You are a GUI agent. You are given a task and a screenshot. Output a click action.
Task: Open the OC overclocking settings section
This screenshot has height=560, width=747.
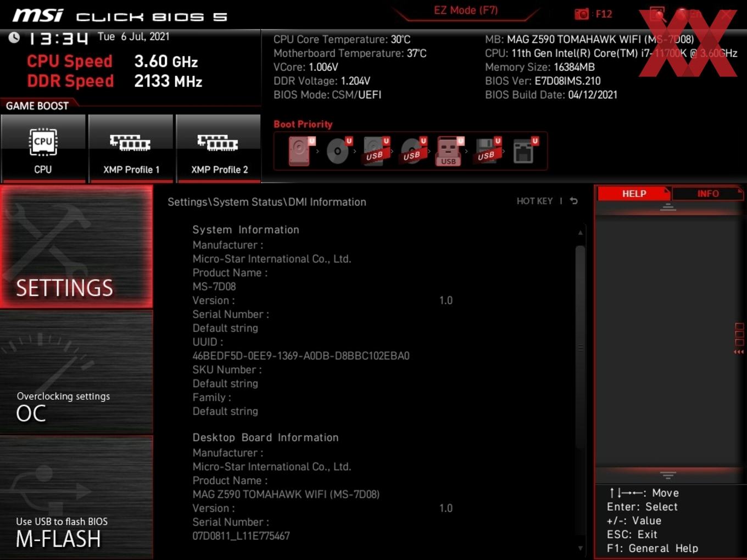[76, 372]
